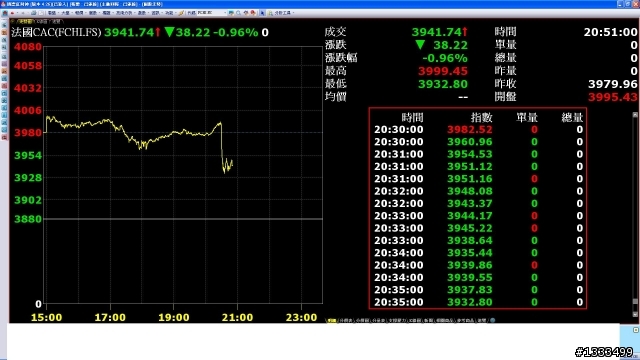Click the magnifier search icon in the toolbar
This screenshot has width=640, height=360.
coord(238,13)
